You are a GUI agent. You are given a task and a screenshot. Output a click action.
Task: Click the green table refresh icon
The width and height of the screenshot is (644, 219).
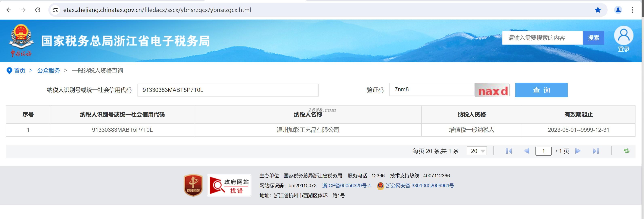(626, 151)
